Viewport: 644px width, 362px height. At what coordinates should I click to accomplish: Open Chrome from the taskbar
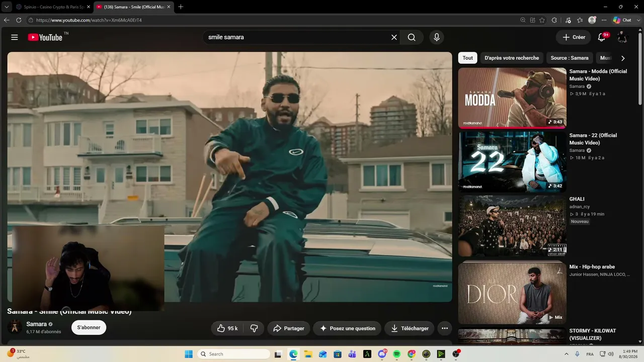tap(412, 354)
